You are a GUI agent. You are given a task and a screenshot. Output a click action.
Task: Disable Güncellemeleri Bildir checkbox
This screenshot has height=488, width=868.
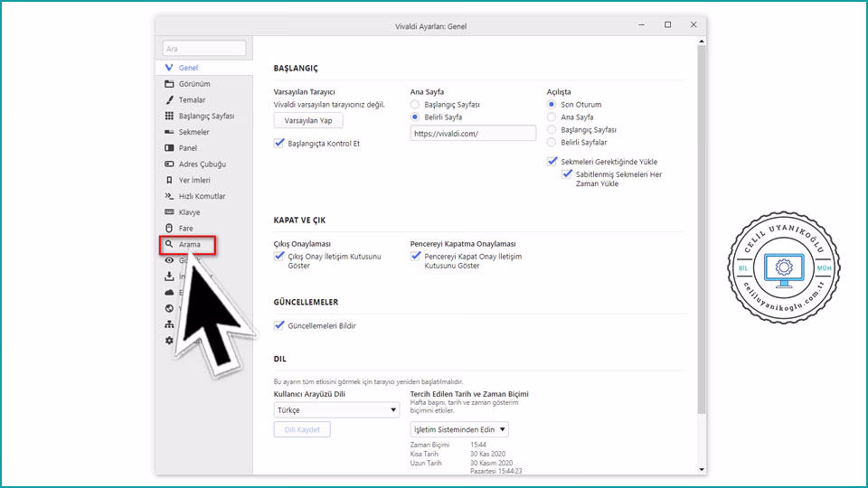[x=279, y=325]
